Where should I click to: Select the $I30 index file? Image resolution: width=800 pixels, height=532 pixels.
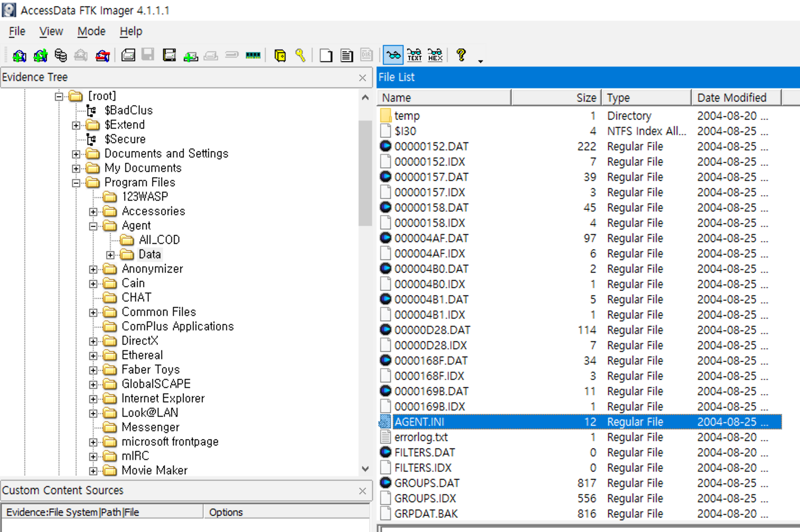tap(405, 131)
